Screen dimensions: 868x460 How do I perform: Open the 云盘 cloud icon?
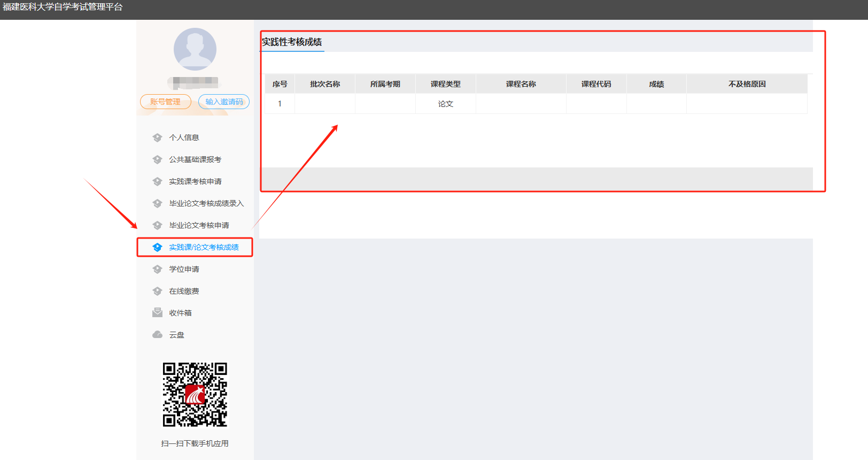click(157, 335)
